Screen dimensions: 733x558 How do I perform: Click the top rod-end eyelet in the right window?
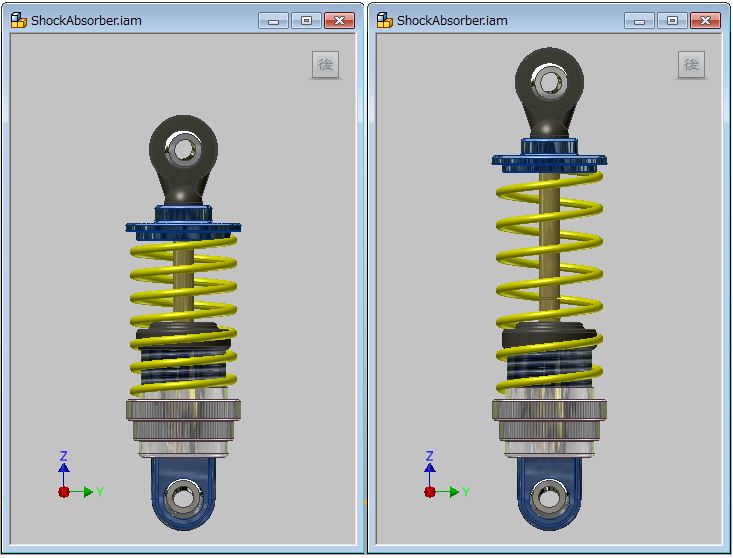point(549,83)
